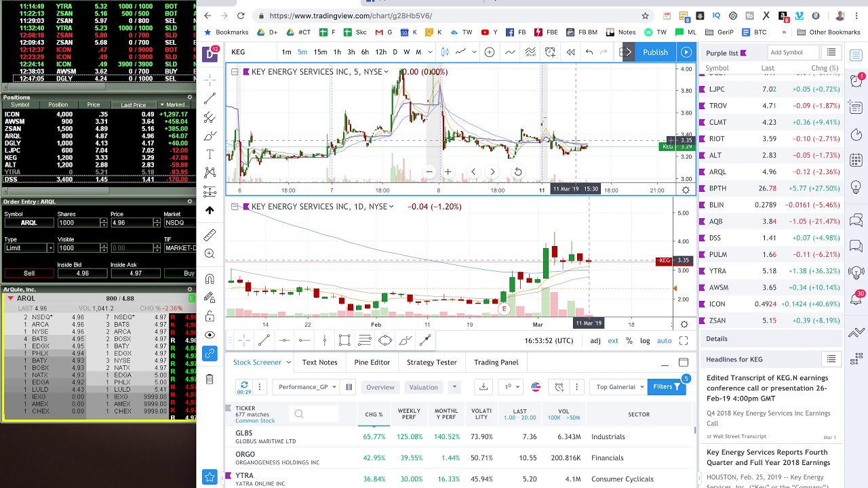Click the chart reset view circular arrow

pos(518,172)
